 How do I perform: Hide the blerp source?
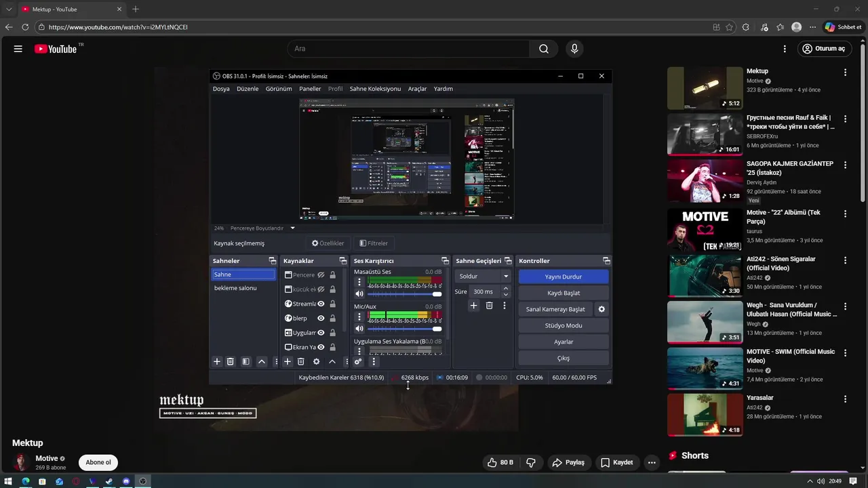(x=321, y=318)
